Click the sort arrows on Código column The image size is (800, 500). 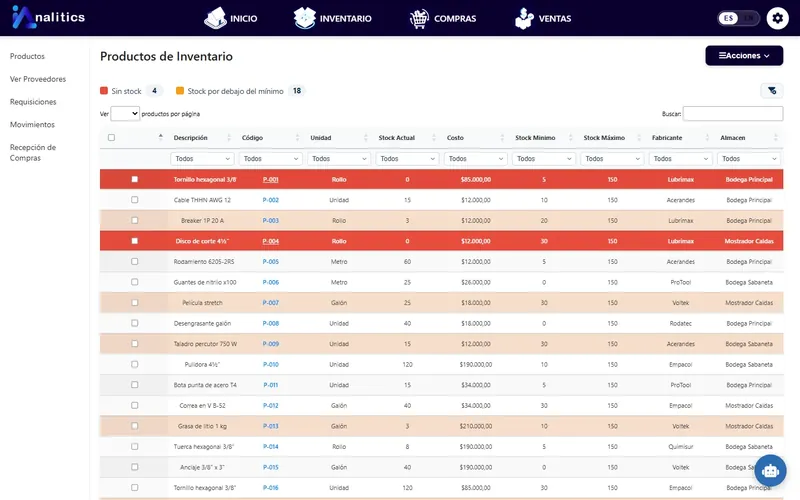tap(297, 137)
